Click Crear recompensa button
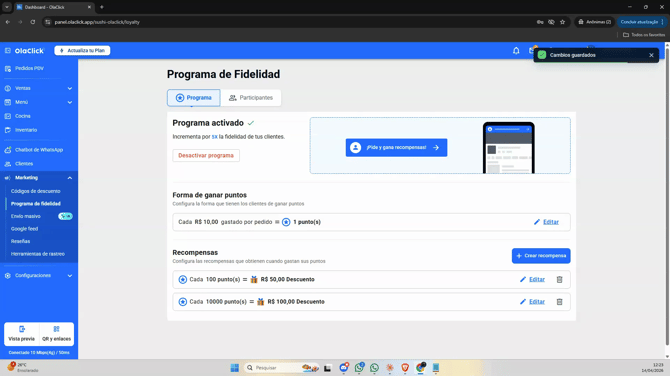Screen dimensions: 670x376 coord(541,256)
